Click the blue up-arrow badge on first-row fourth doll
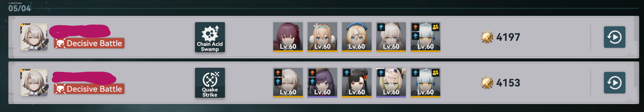This screenshot has width=644, height=112. (x=381, y=27)
